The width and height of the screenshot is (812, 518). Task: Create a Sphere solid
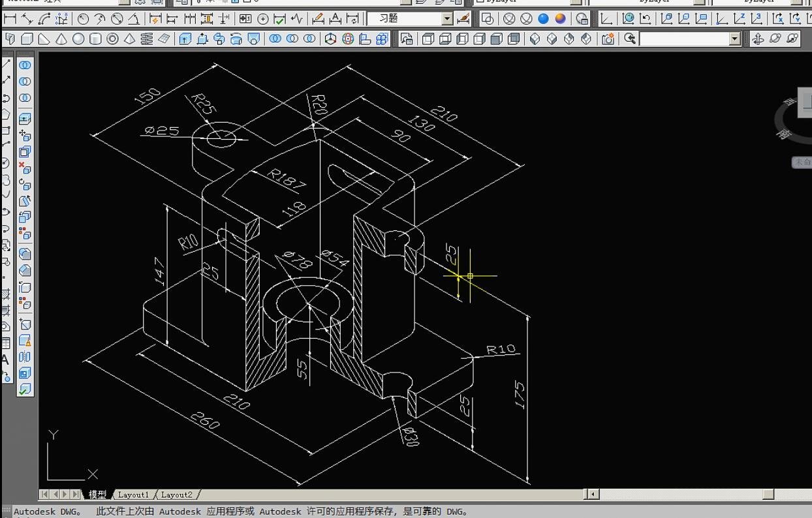coord(78,39)
